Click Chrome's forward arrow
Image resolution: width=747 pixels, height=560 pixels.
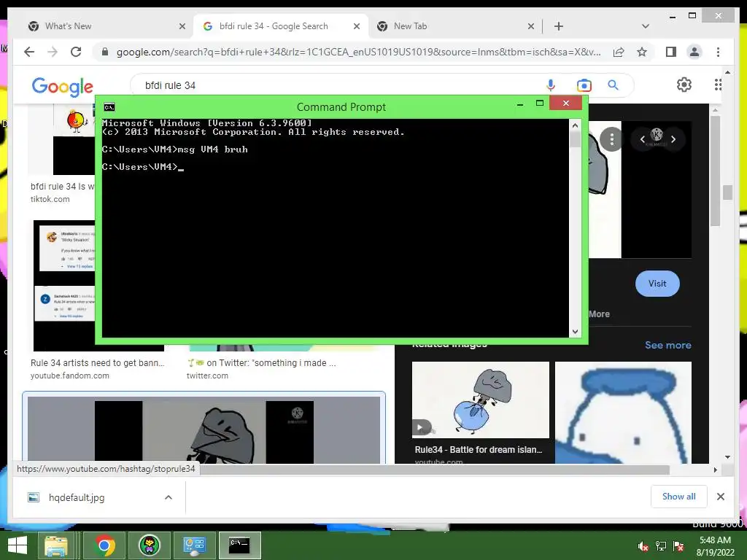(x=53, y=52)
